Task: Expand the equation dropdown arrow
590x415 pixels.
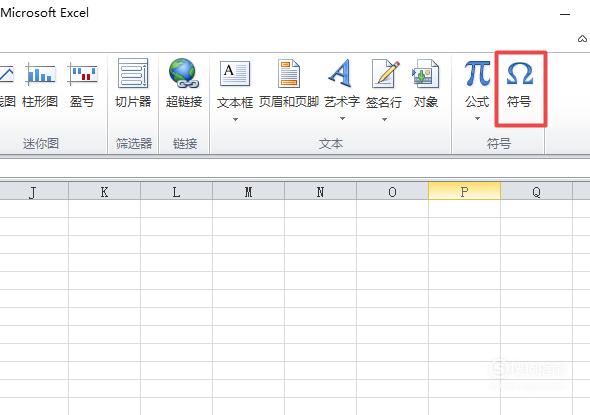Action: tap(477, 119)
